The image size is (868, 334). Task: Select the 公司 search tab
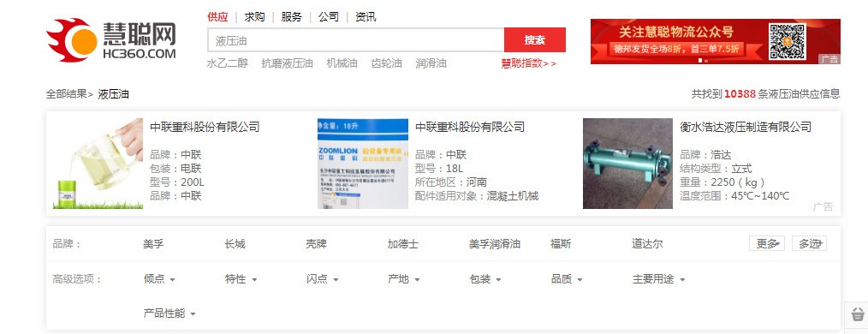(328, 17)
